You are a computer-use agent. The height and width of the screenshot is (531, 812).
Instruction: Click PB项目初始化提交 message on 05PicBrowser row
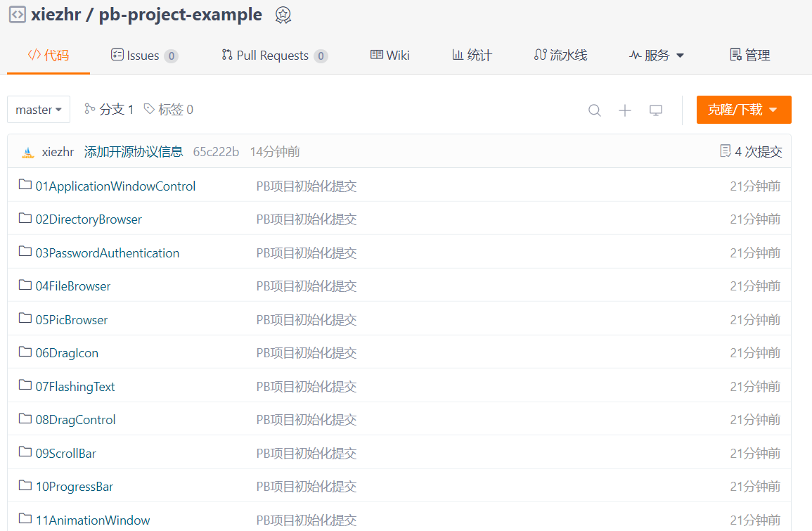click(307, 319)
